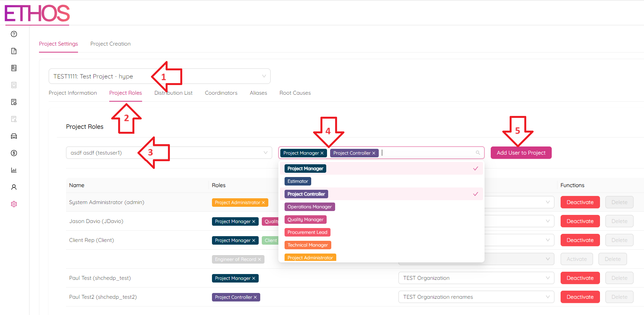Screen dimensions: 644x315
Task: Deselect Project Manager option in dropdown list
Action: pos(381,169)
